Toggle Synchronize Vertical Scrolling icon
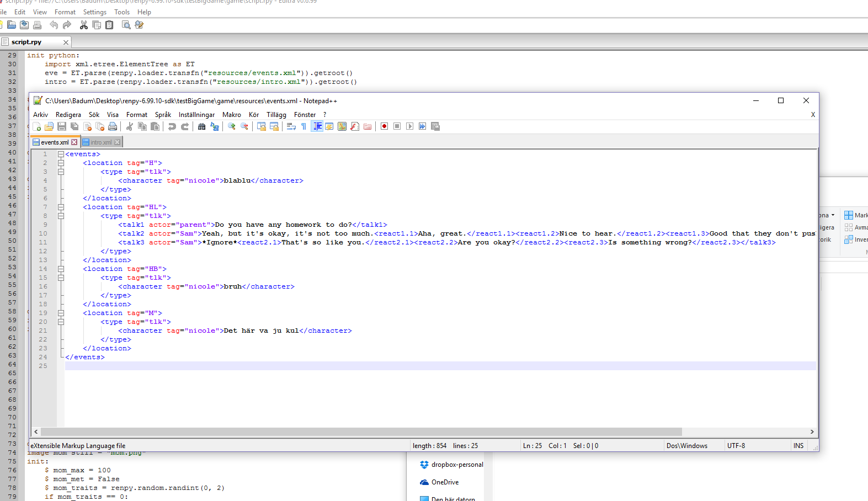The image size is (868, 501). (262, 126)
